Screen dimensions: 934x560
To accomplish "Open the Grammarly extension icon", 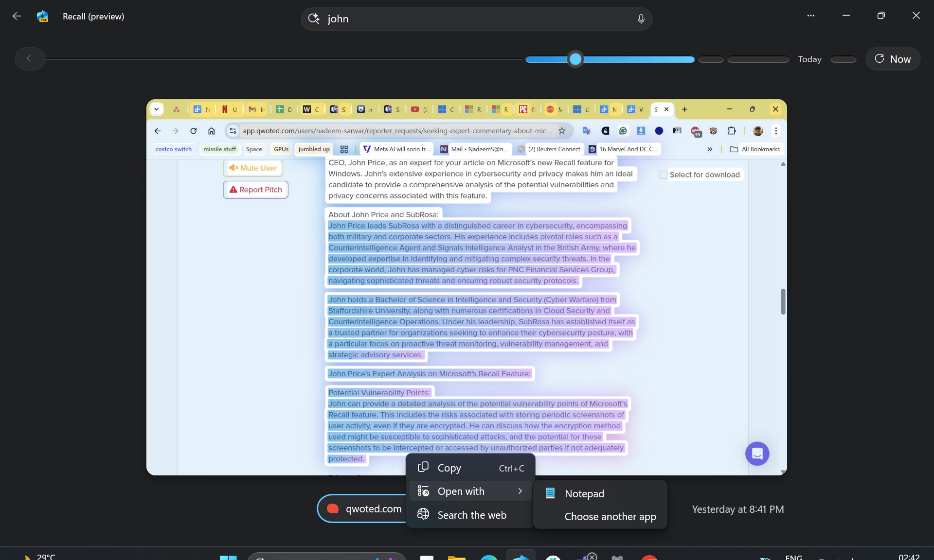I will point(624,131).
